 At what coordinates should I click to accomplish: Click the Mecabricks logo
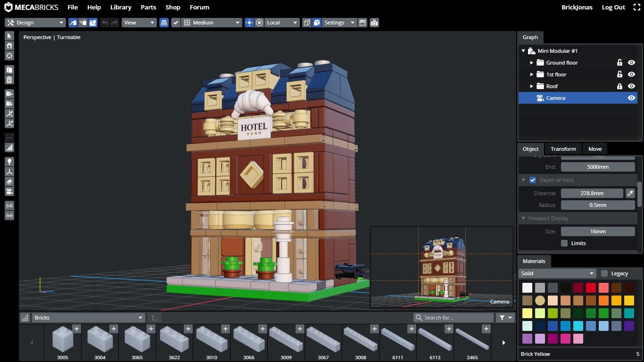(32, 7)
